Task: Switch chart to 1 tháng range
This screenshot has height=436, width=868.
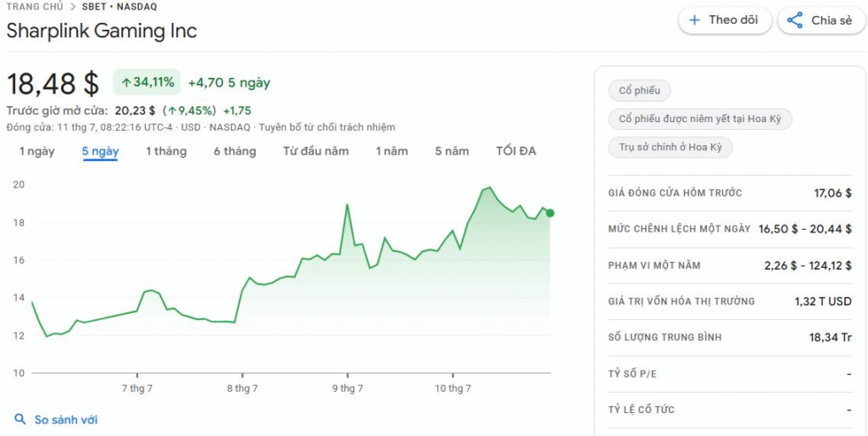Action: [166, 151]
